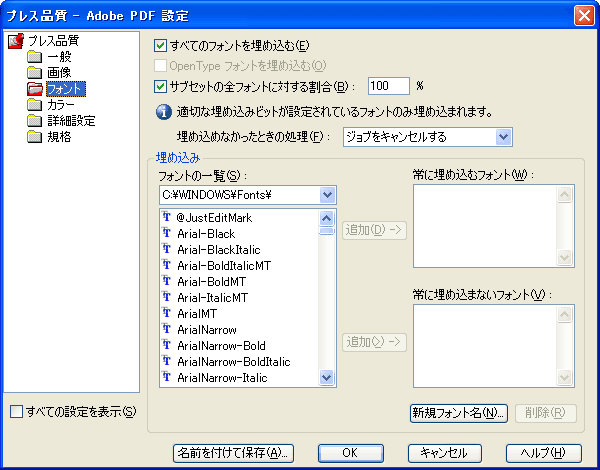Enable すべての設定を表示 checkbox
Viewport: 600px width, 470px height.
16,412
